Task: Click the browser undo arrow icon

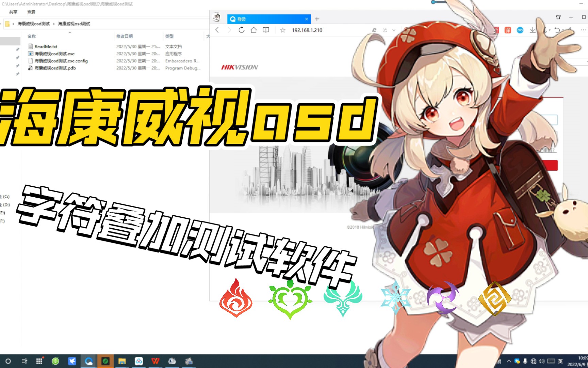Action: (557, 30)
